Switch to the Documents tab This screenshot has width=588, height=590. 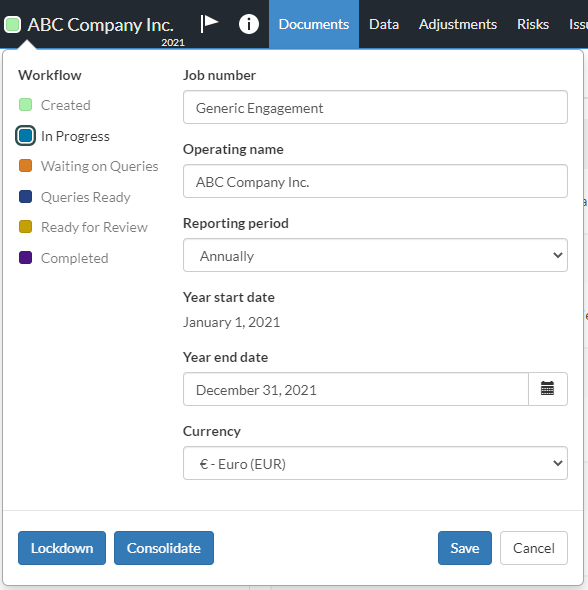314,24
